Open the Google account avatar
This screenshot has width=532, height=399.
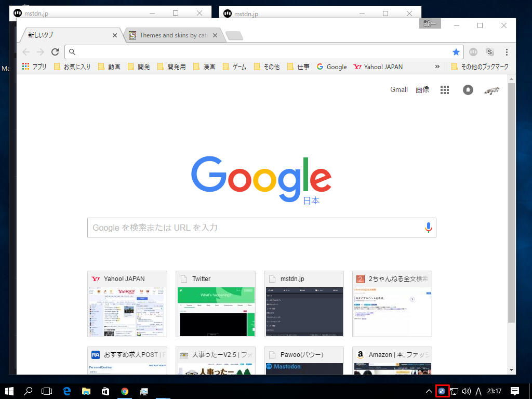491,90
